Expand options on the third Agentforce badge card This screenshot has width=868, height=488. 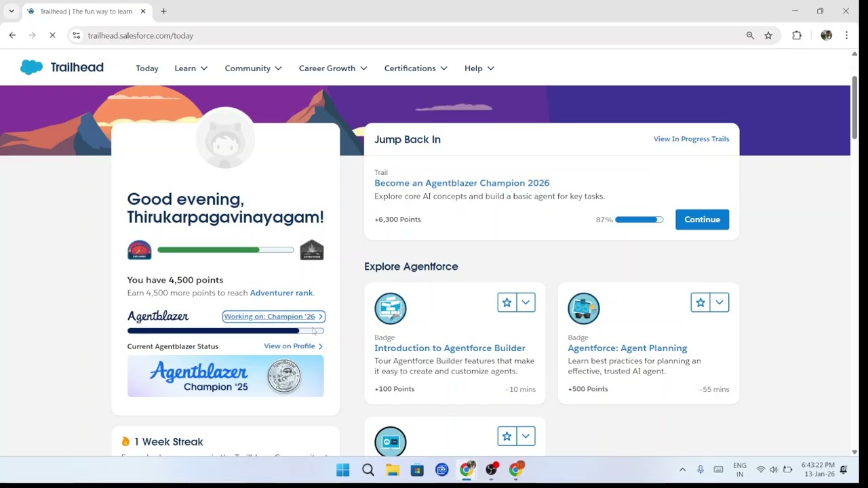[x=526, y=436]
